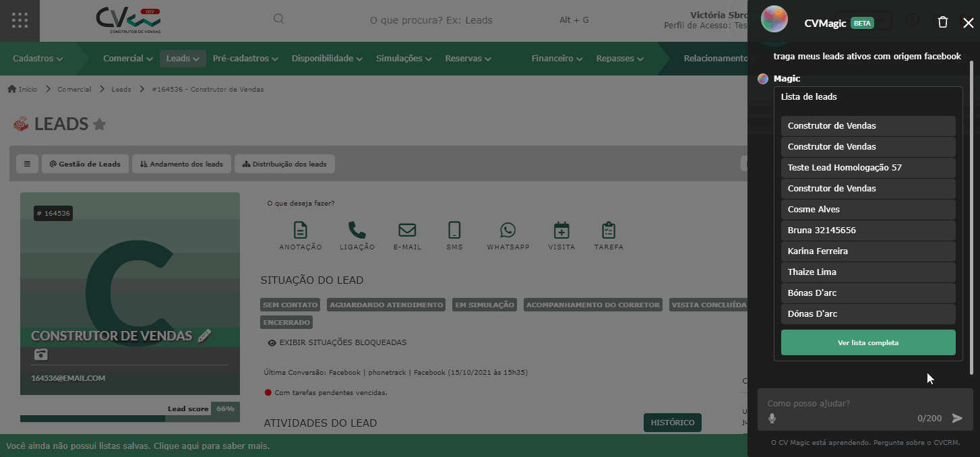The height and width of the screenshot is (457, 980).
Task: Click the saved lists info banner
Action: coord(138,446)
